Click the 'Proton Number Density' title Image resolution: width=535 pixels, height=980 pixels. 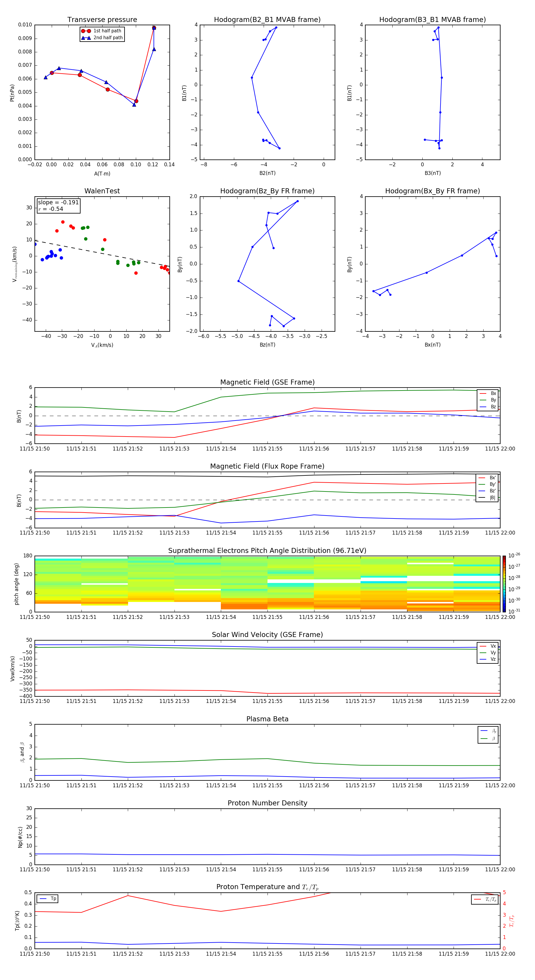267,804
